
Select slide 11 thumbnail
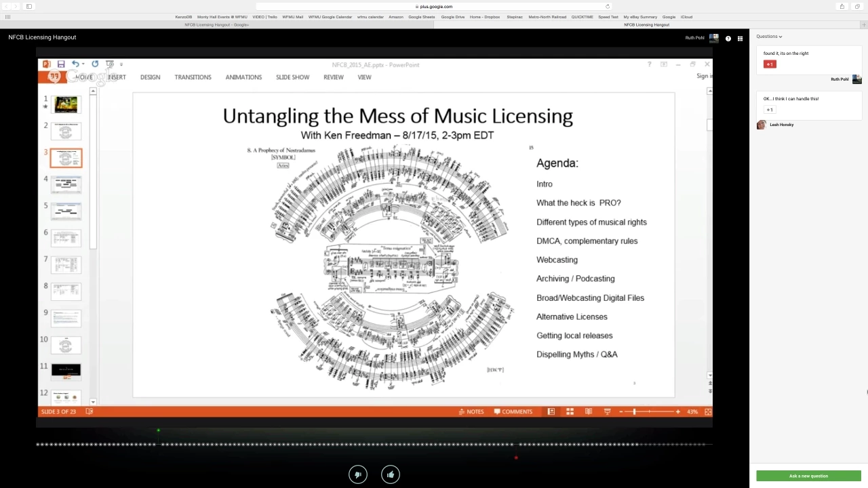pos(66,371)
